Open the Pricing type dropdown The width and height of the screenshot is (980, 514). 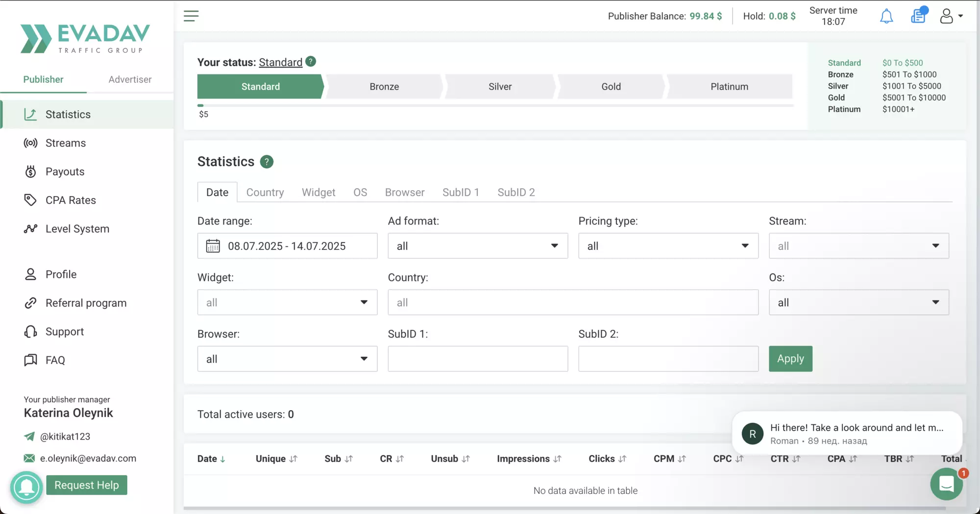point(668,246)
